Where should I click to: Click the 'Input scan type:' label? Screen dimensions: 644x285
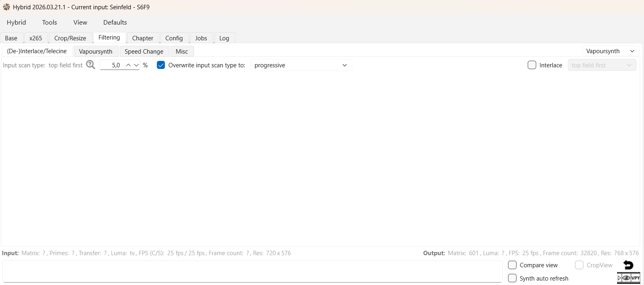point(24,65)
